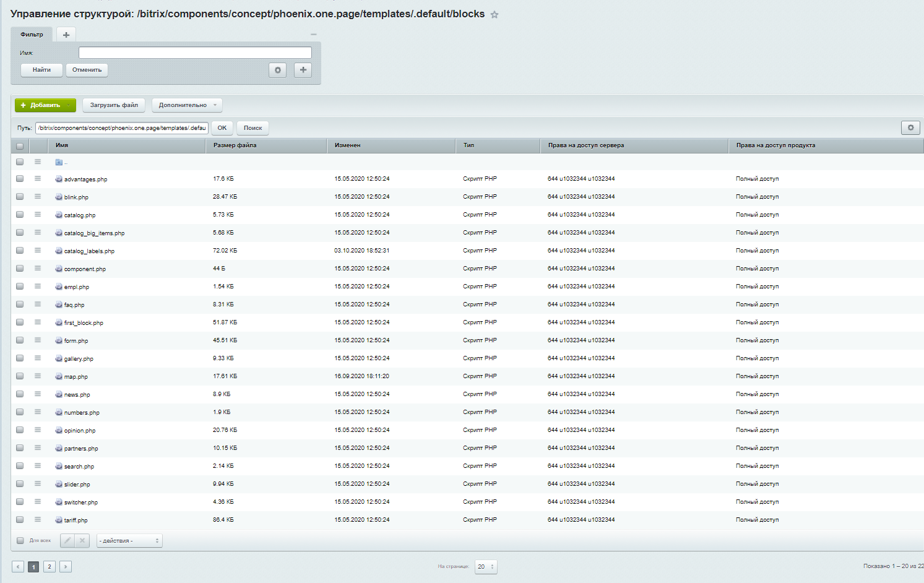Open row menu for gallery.php
924x583 pixels.
(x=38, y=358)
